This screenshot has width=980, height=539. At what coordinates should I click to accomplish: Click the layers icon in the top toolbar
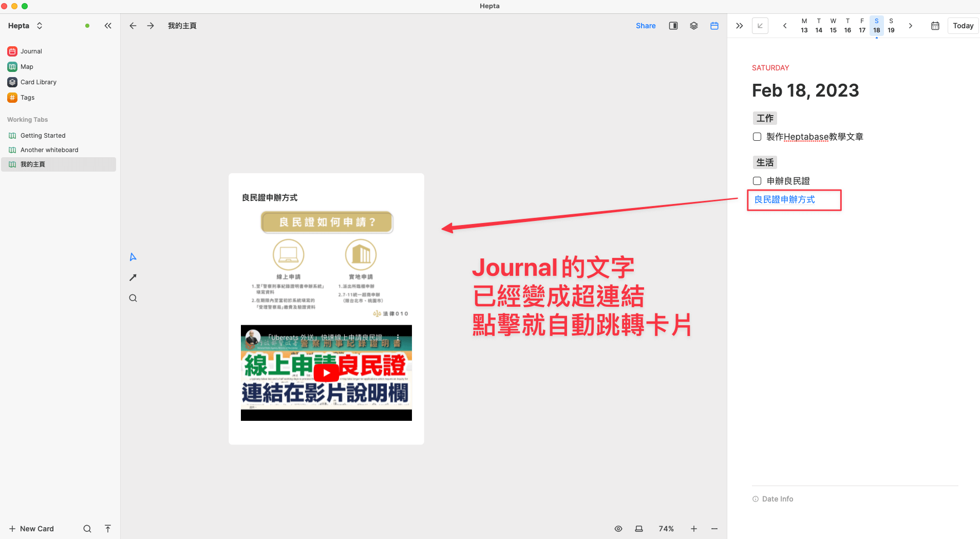pyautogui.click(x=693, y=25)
